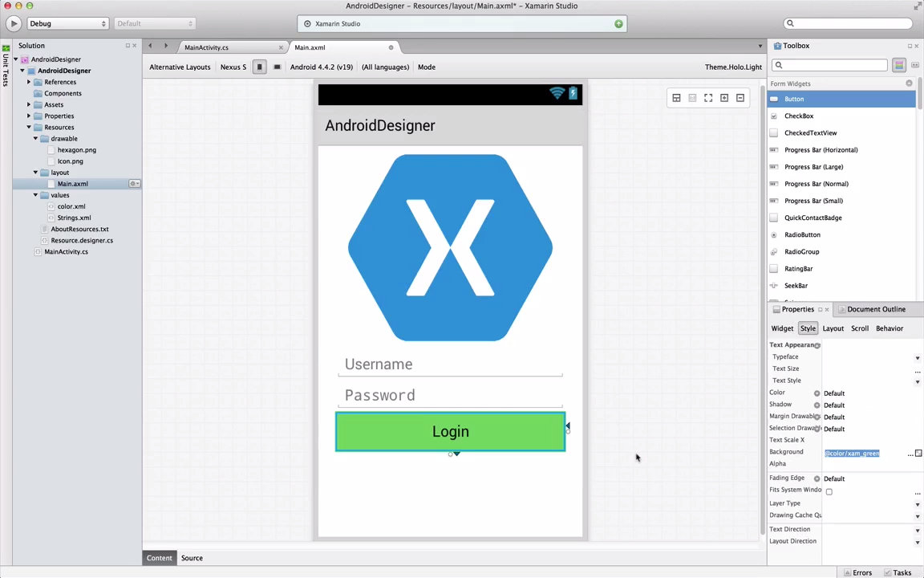This screenshot has height=578, width=924.
Task: Open gear options for Main.axml
Action: point(135,184)
